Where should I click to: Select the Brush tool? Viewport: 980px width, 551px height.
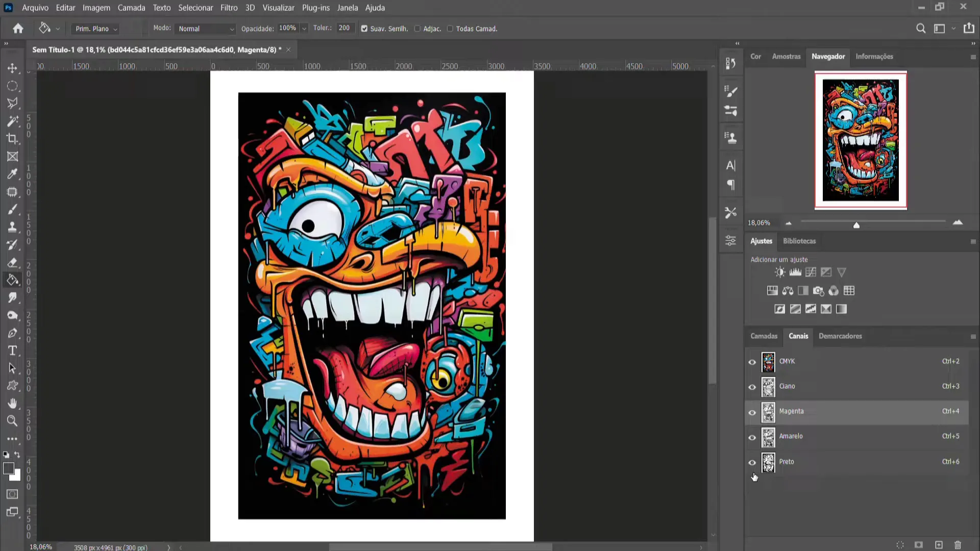pyautogui.click(x=12, y=209)
